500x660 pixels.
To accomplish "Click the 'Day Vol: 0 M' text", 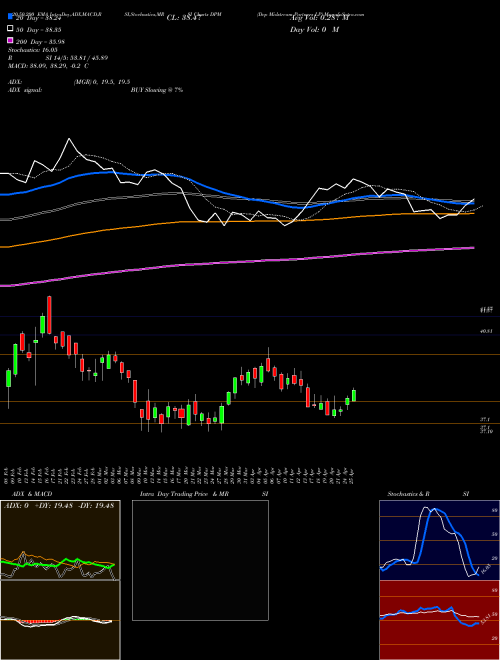I will click(x=314, y=30).
